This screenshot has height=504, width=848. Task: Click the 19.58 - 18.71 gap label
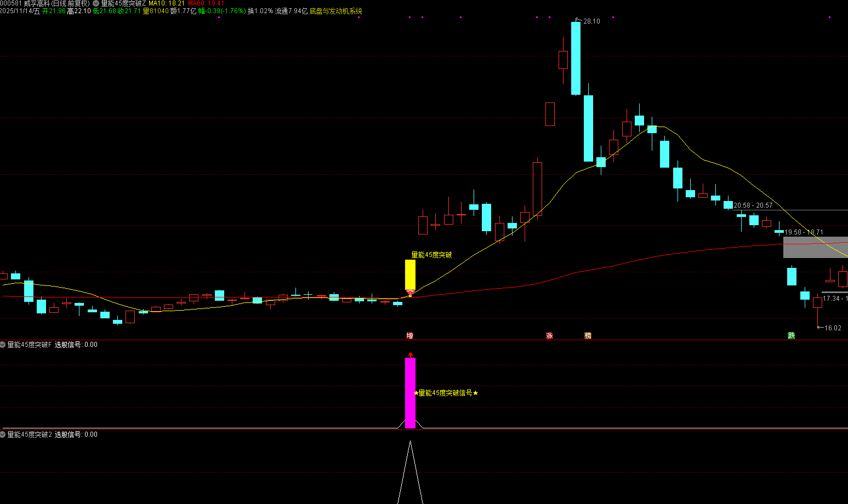coord(803,232)
